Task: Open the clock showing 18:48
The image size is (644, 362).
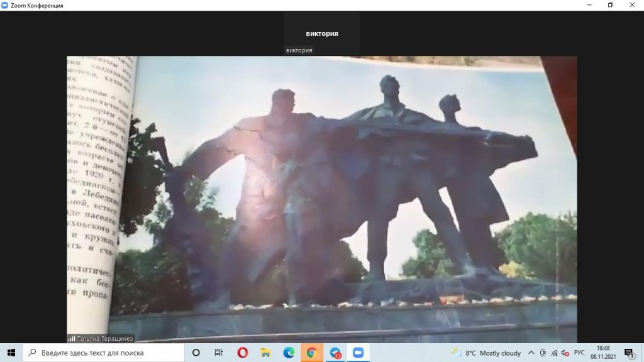Action: point(602,353)
